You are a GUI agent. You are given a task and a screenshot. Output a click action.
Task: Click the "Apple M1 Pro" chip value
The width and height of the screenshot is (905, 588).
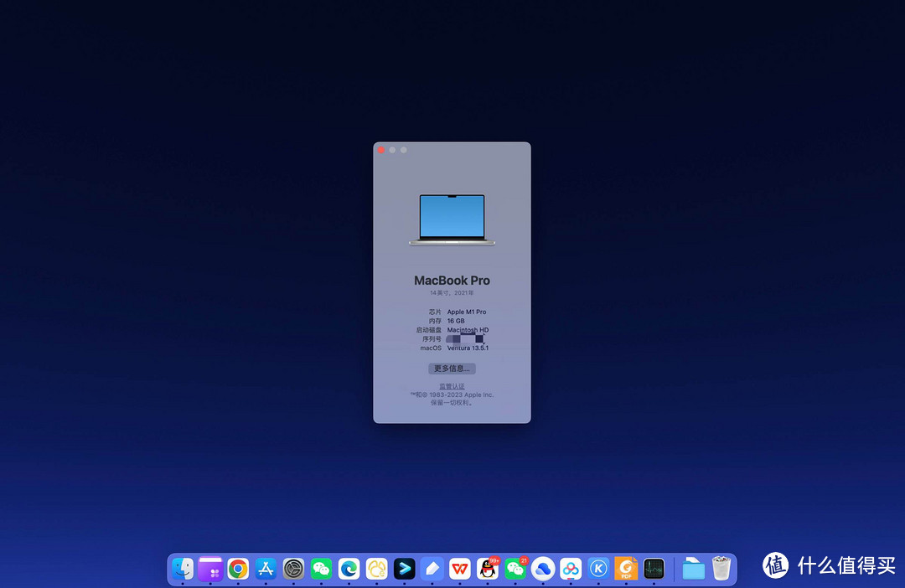click(467, 312)
